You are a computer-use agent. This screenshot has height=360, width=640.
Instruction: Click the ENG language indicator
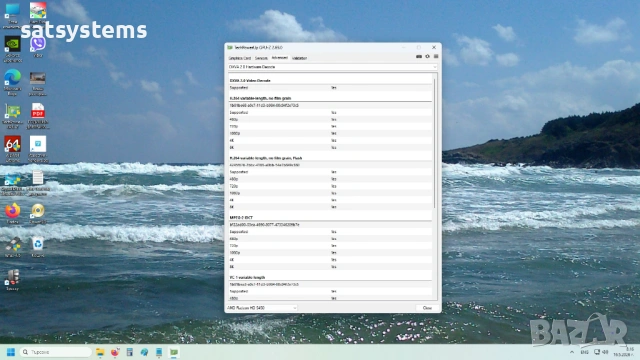coord(584,352)
